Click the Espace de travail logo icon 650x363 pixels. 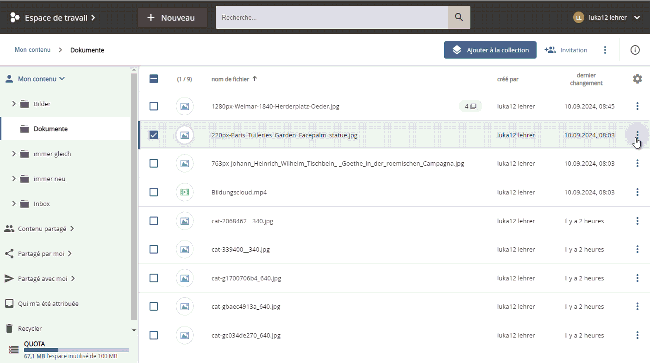[x=15, y=17]
